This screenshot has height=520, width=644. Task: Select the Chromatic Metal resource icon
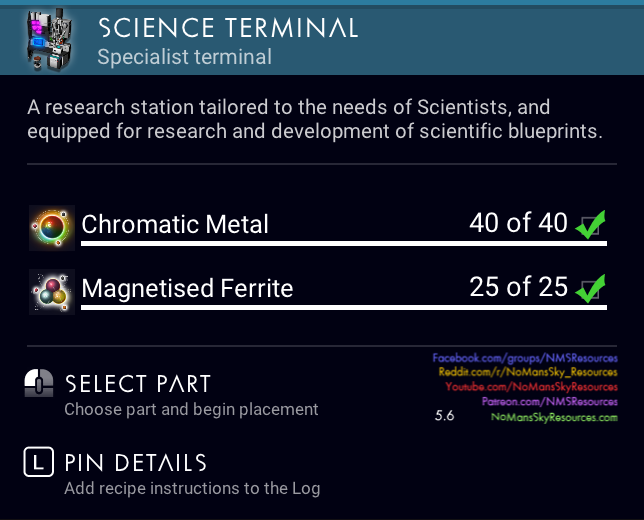pos(52,228)
